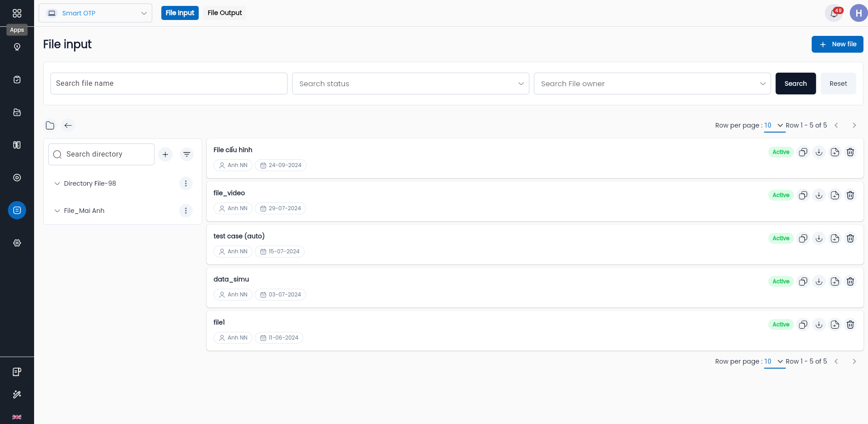Viewport: 868px width, 424px height.
Task: Open the Smart OTP dropdown
Action: click(95, 13)
